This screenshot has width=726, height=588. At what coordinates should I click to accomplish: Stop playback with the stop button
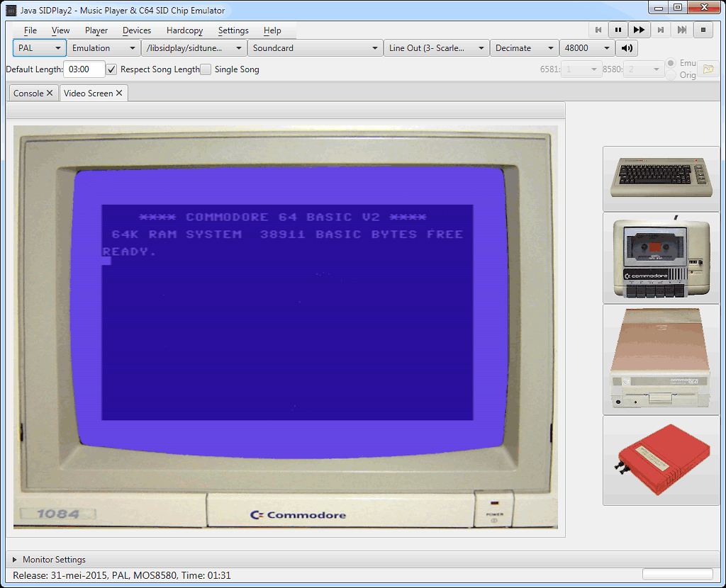point(703,30)
